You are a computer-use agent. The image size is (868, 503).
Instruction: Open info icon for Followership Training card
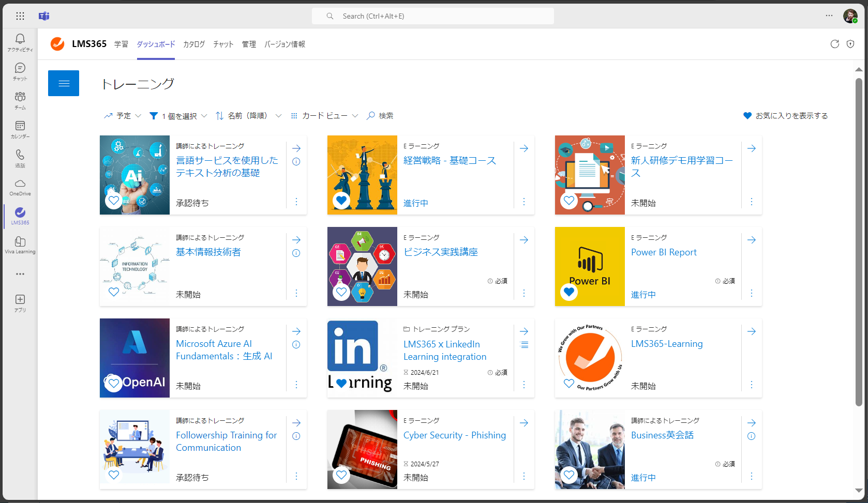[x=296, y=436]
